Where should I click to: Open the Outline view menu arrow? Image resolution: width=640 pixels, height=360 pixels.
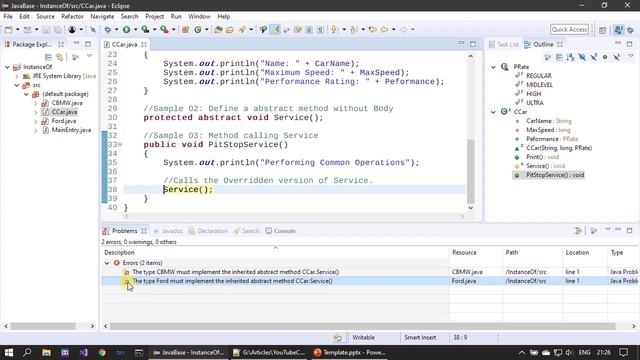click(631, 56)
